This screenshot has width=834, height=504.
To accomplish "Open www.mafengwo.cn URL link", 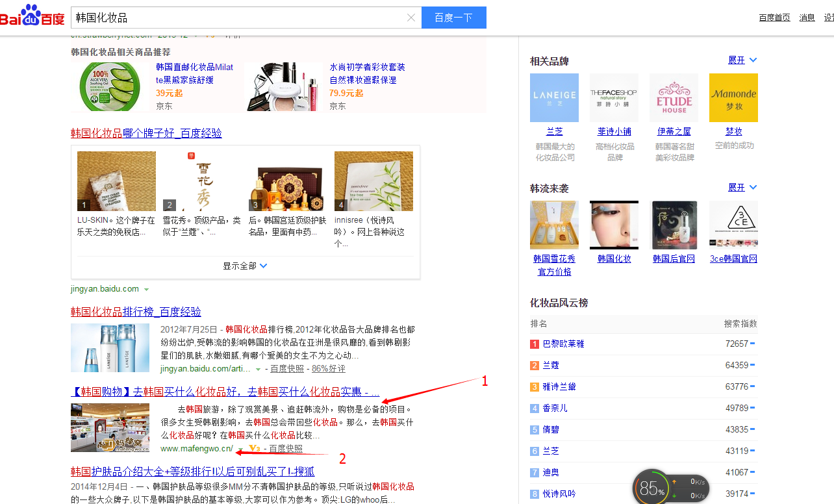I will click(197, 448).
